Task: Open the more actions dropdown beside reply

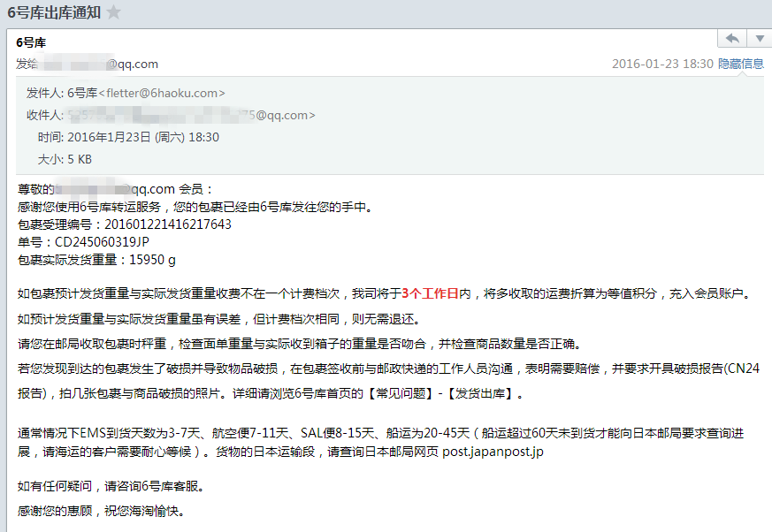Action: pyautogui.click(x=760, y=38)
